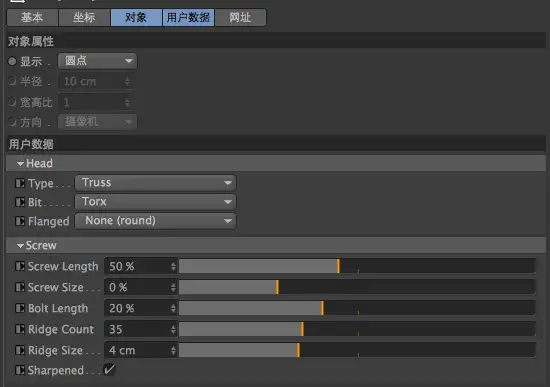This screenshot has height=387, width=550.
Task: Open the Flanged dropdown None (round)
Action: (155, 221)
